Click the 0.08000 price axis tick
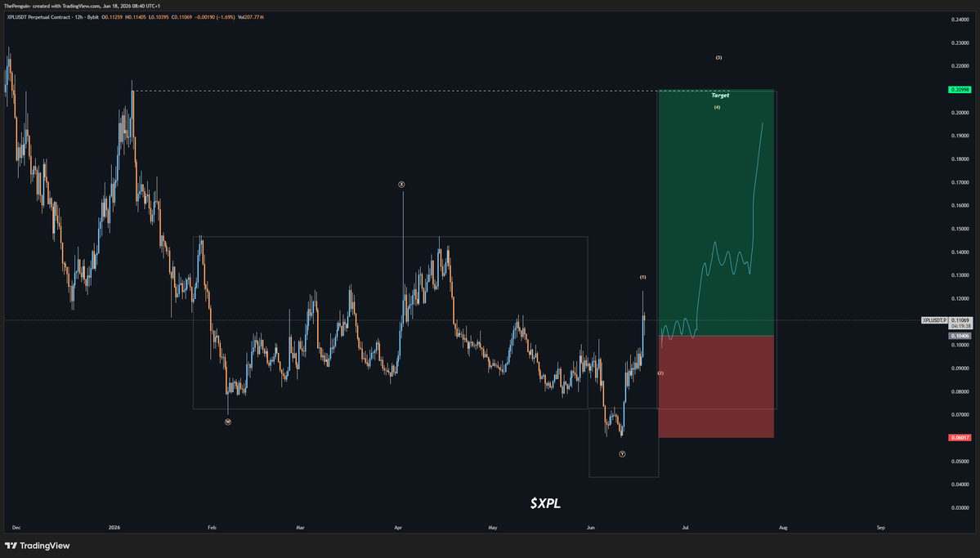Image resolution: width=980 pixels, height=558 pixels. (960, 392)
